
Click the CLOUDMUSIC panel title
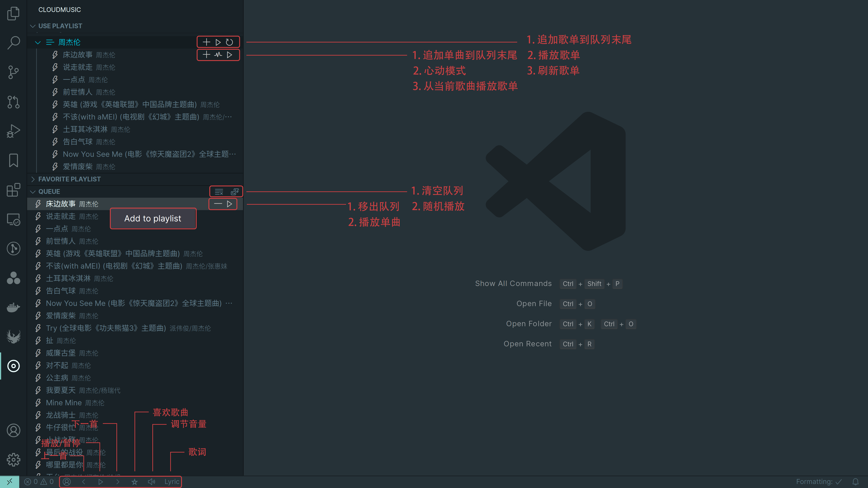(x=60, y=10)
